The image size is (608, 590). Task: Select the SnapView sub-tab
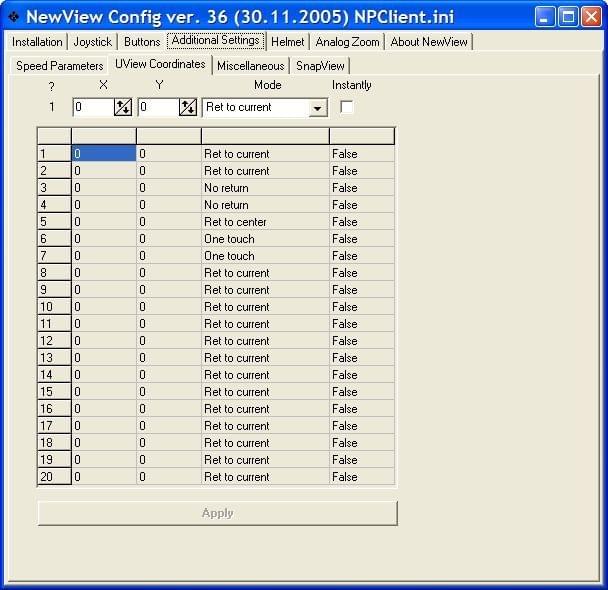click(x=320, y=66)
